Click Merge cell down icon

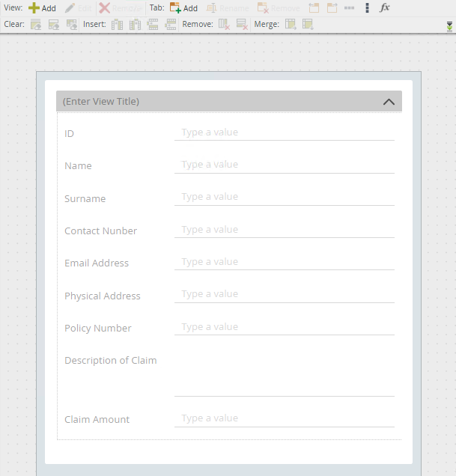(x=308, y=24)
